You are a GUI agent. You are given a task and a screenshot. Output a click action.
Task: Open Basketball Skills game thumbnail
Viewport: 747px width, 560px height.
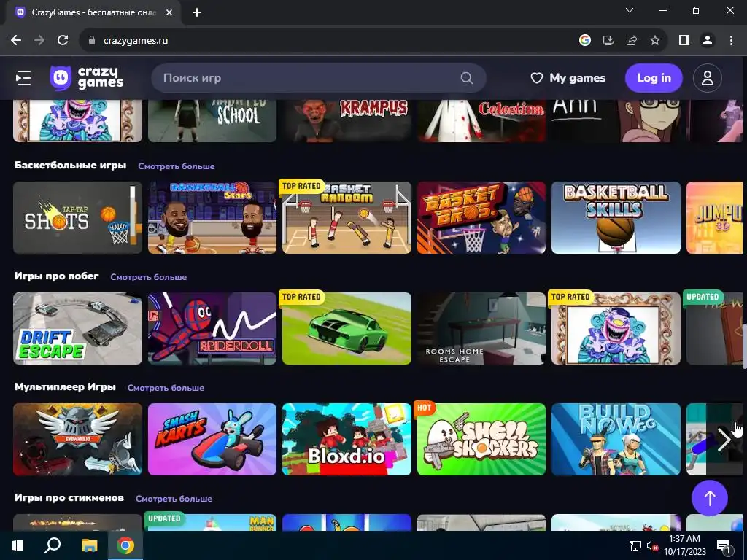(x=616, y=217)
